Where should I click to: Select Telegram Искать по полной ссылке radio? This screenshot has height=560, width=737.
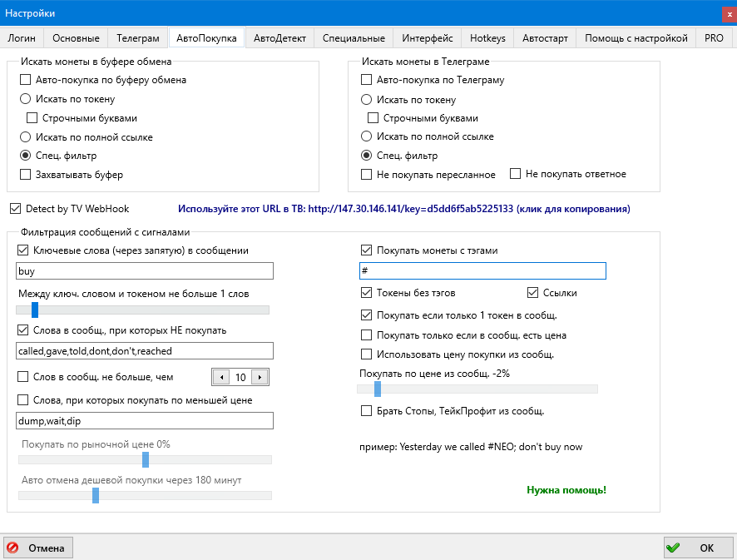(x=367, y=136)
